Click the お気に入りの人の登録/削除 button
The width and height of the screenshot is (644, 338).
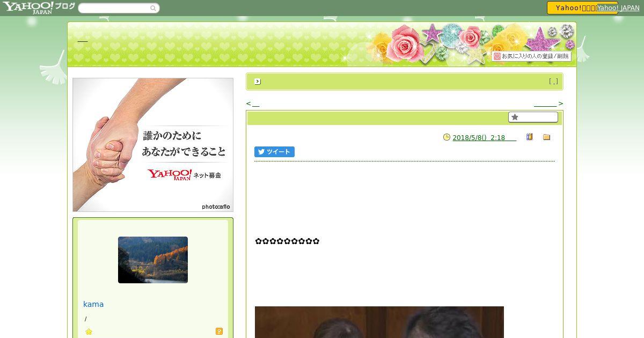(531, 56)
